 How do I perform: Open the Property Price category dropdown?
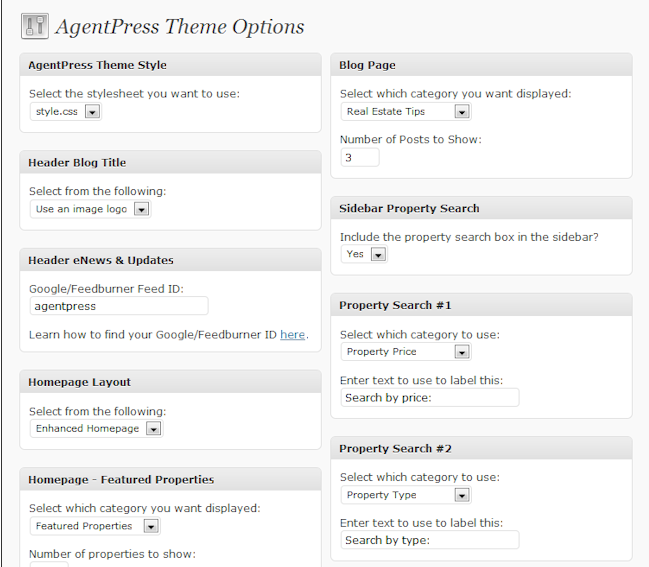[x=406, y=352]
